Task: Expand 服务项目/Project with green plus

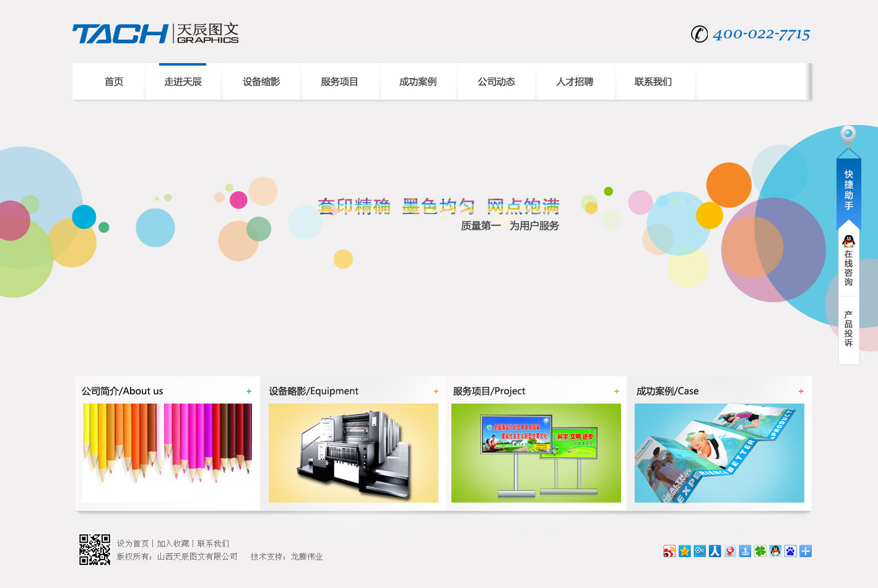Action: coord(617,391)
